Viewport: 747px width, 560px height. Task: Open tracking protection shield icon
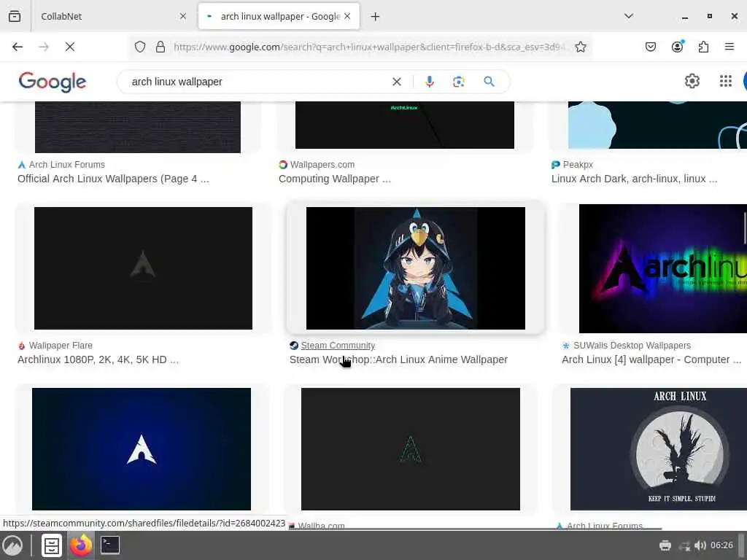(139, 47)
